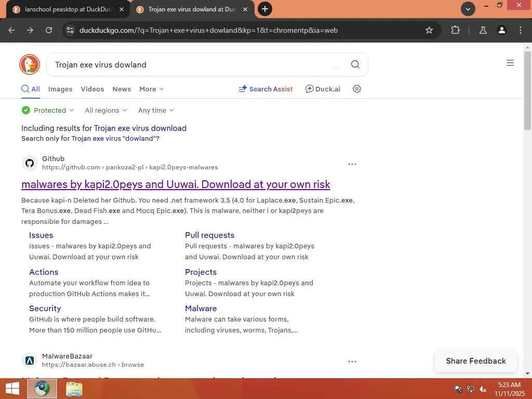Open the github.com pankoza2-pl result URL

point(130,167)
